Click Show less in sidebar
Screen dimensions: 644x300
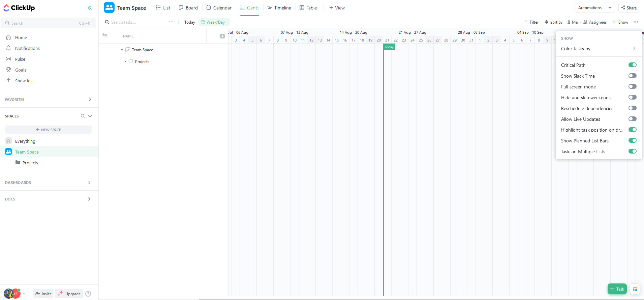25,81
